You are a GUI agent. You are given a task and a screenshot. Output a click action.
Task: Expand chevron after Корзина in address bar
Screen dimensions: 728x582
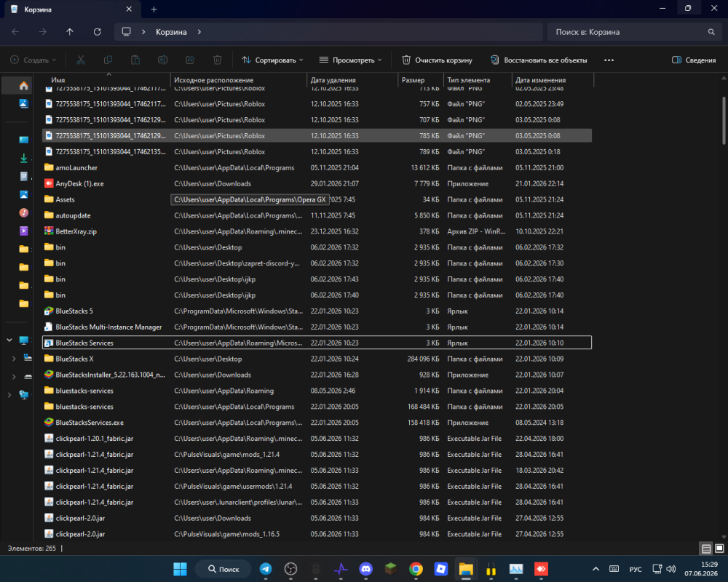click(x=199, y=31)
